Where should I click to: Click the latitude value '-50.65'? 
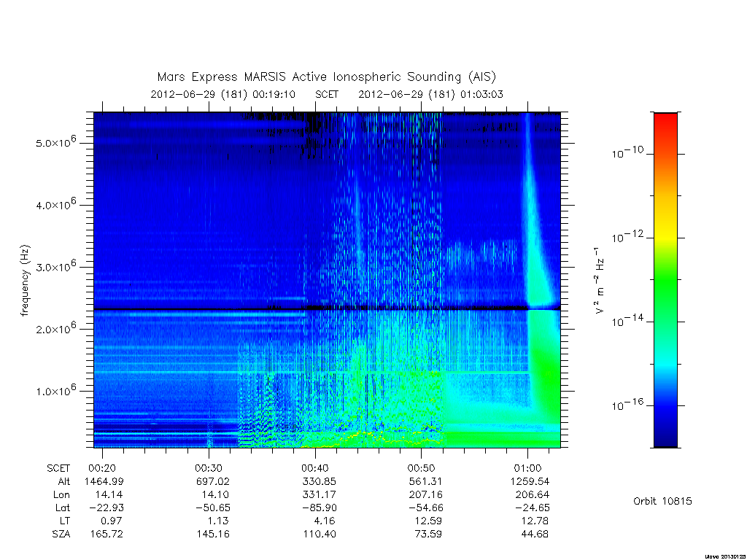point(213,507)
